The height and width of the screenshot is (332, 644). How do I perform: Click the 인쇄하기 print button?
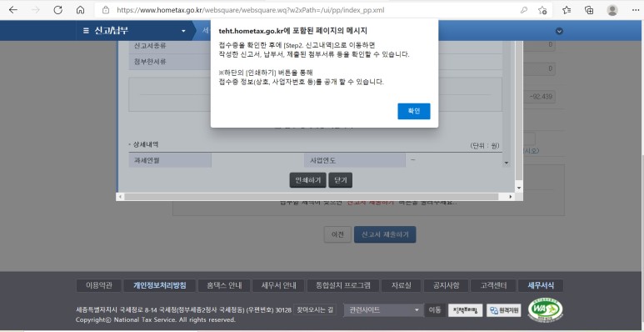pyautogui.click(x=307, y=180)
